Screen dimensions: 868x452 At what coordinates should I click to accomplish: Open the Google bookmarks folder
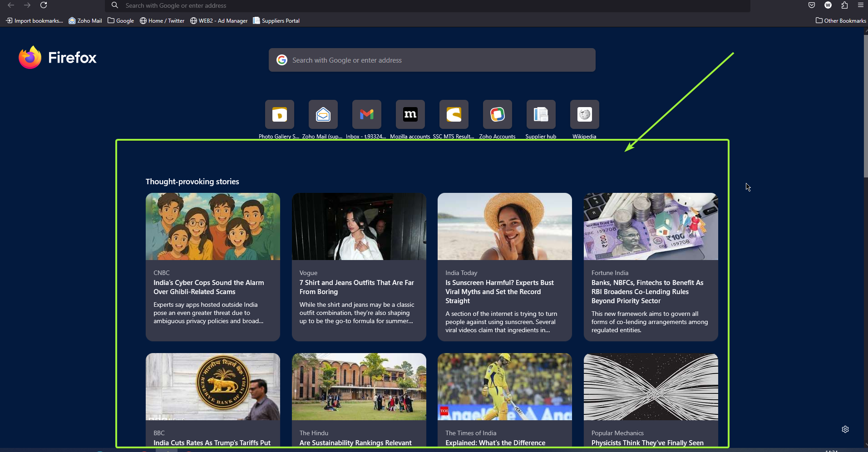pos(121,20)
